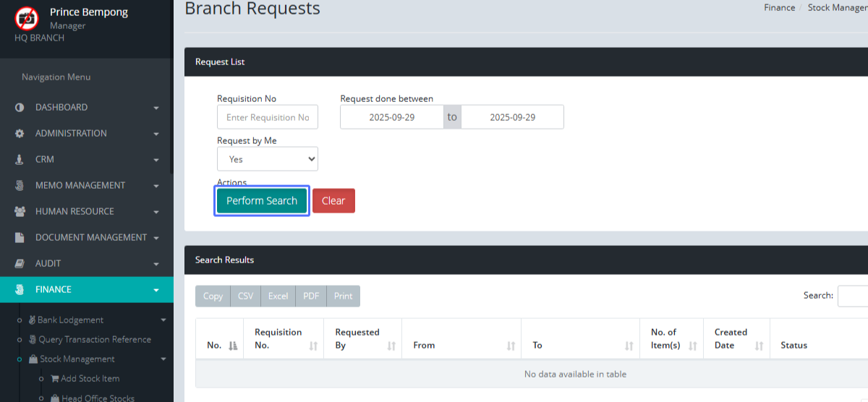This screenshot has height=402, width=868.
Task: Toggle sort on Requested By column
Action: 362,339
